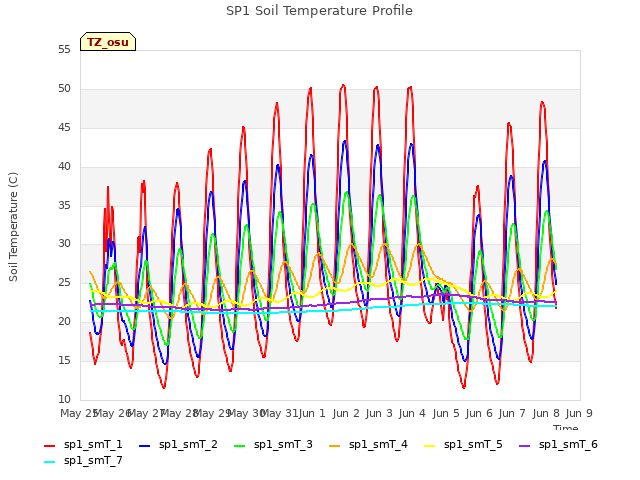
Task: Click the 30 y-axis tick label
Action: click(64, 244)
